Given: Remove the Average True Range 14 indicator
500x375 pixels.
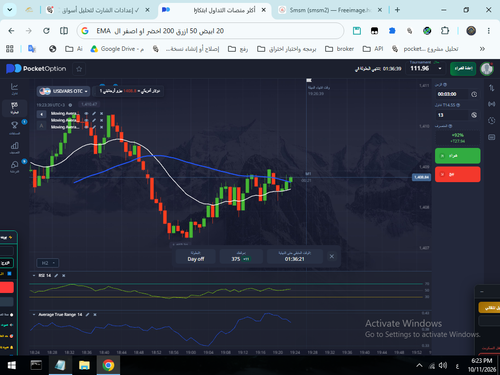Looking at the screenshot, I should [x=95, y=315].
